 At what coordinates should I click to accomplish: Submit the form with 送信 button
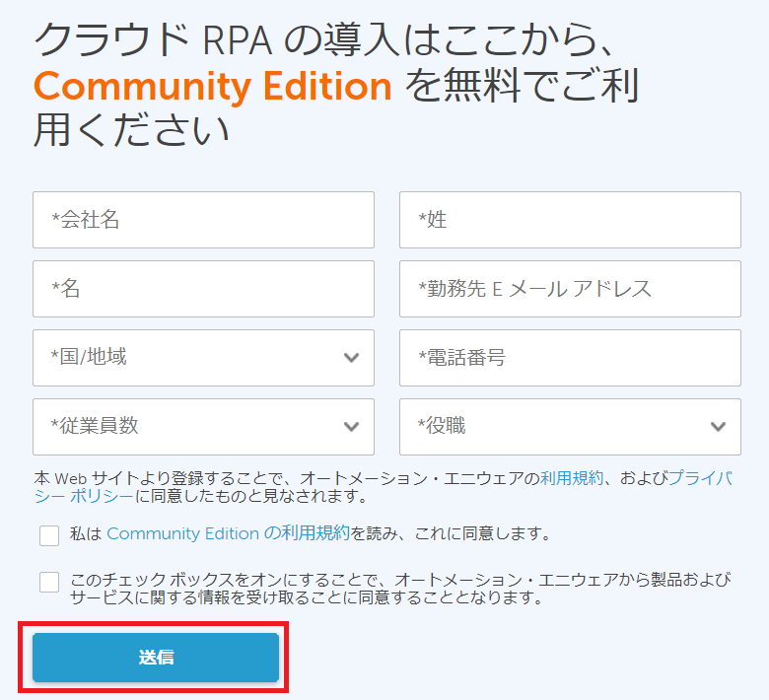pos(156,658)
